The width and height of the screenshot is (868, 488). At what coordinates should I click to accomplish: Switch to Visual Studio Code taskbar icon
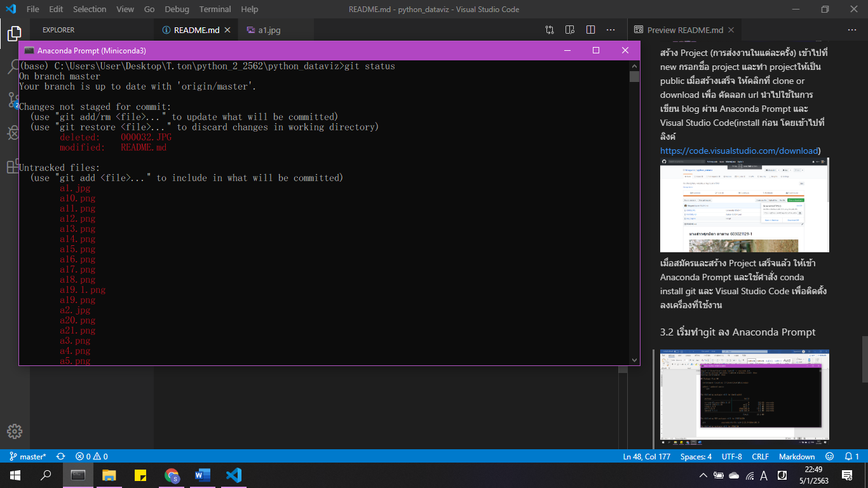point(234,475)
